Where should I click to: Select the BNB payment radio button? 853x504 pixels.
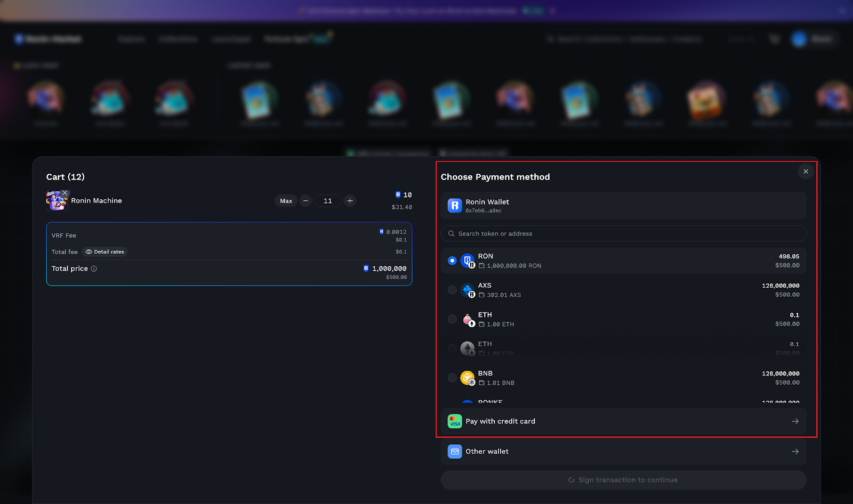tap(452, 378)
